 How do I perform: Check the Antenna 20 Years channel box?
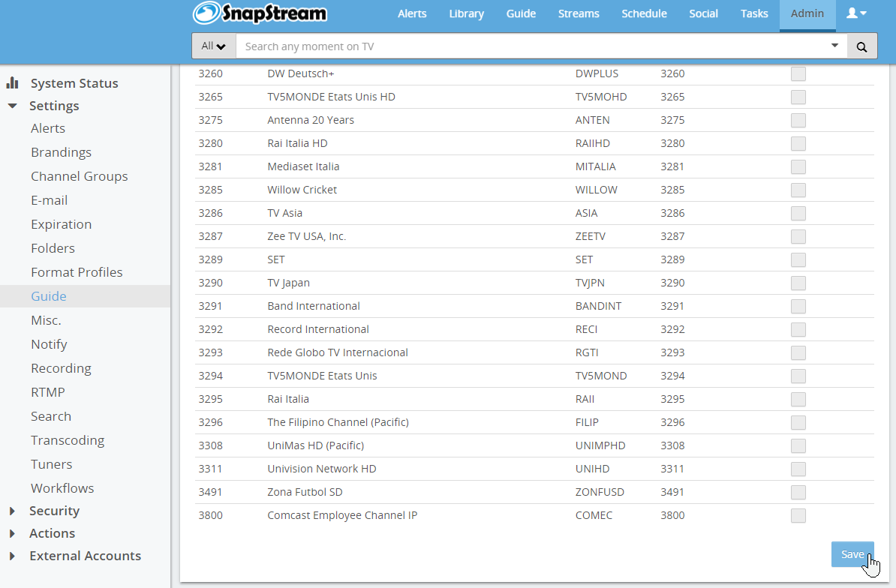pyautogui.click(x=798, y=121)
